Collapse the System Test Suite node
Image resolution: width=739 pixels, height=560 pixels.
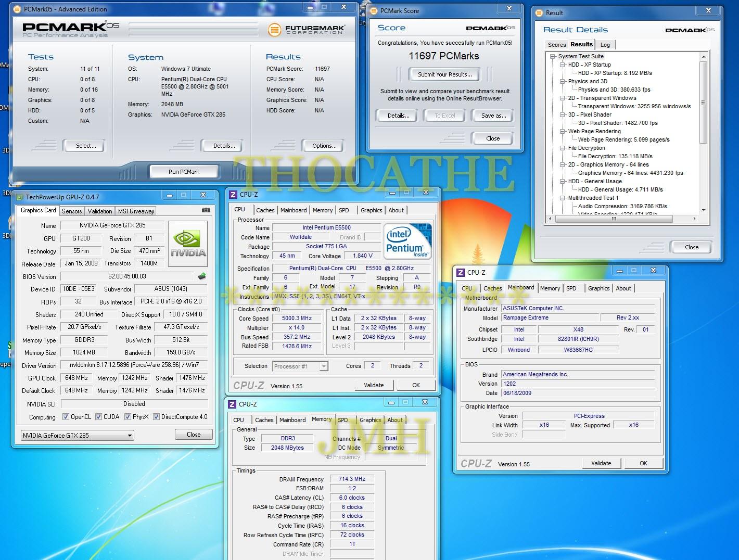553,56
